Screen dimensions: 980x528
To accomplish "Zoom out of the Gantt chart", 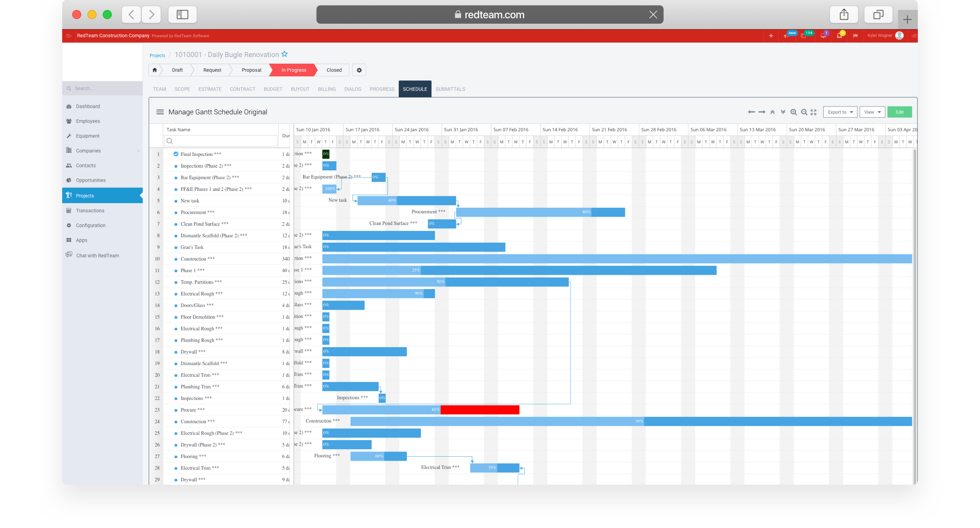I will click(804, 112).
